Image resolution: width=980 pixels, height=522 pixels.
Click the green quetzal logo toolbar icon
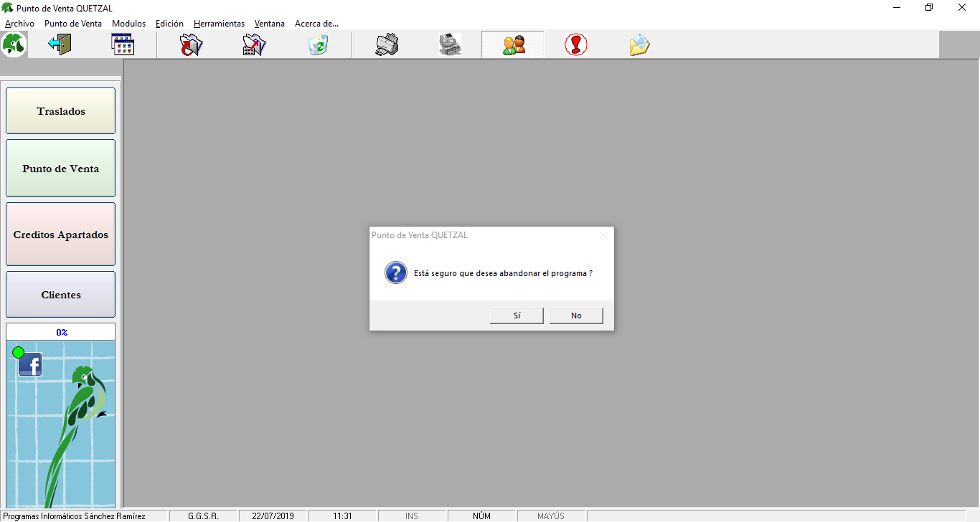(x=14, y=44)
